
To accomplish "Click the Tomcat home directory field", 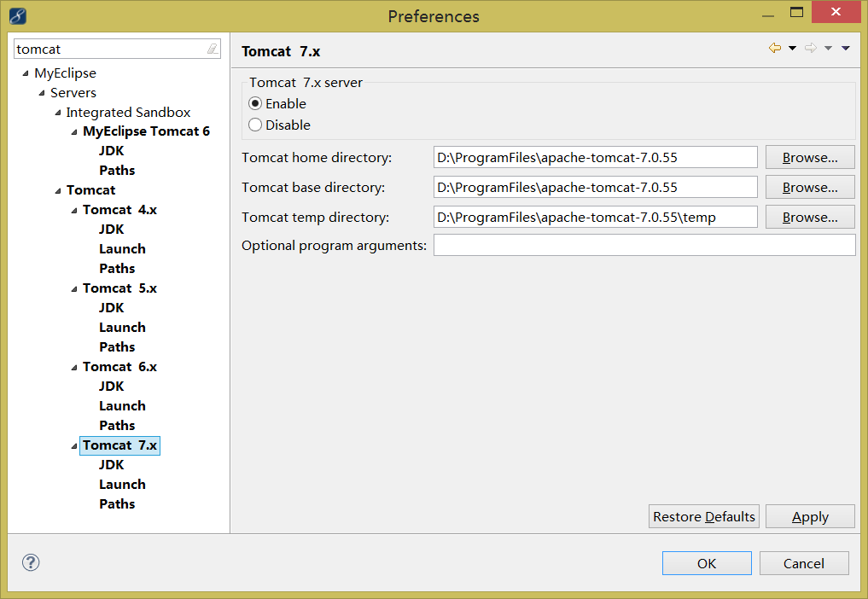I will (x=596, y=157).
